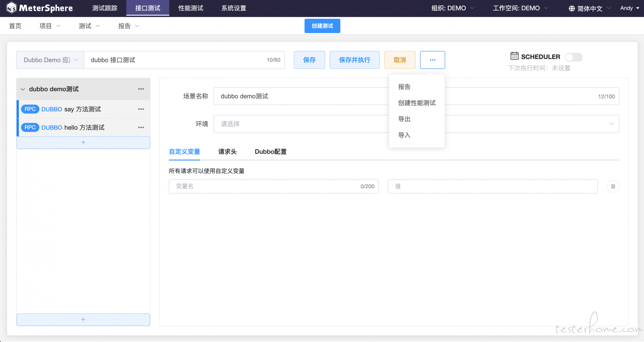Choose 导入 from the dropdown menu
Viewport: 644px width, 342px height.
(417, 135)
